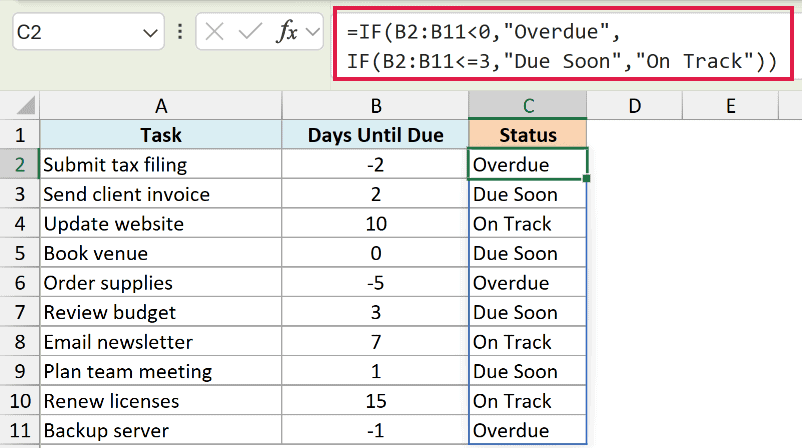Click the "Send client invoice" cell
This screenshot has width=802, height=448.
point(161,194)
